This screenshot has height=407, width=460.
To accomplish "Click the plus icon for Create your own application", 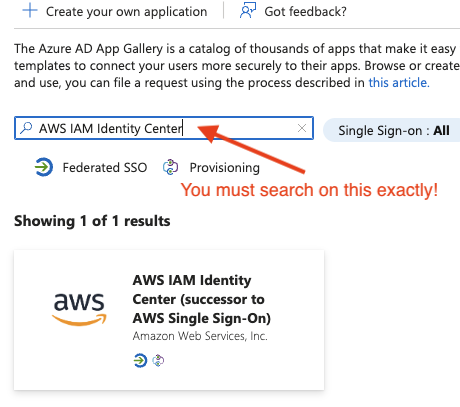I will pyautogui.click(x=30, y=11).
